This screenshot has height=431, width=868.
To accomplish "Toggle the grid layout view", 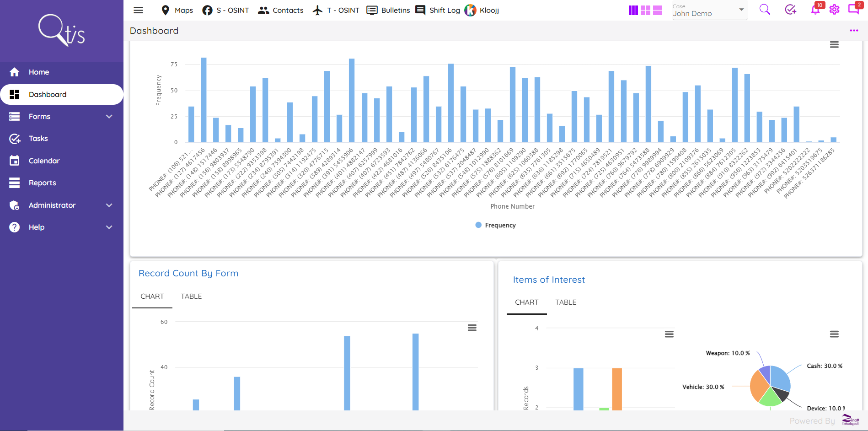I will click(645, 10).
